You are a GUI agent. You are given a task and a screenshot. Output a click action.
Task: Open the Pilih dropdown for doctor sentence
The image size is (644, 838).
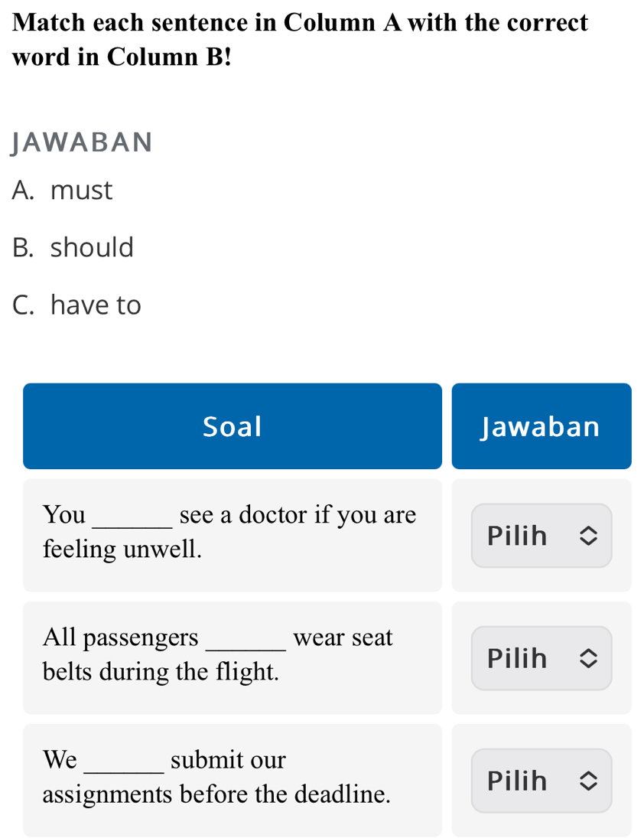coord(541,536)
